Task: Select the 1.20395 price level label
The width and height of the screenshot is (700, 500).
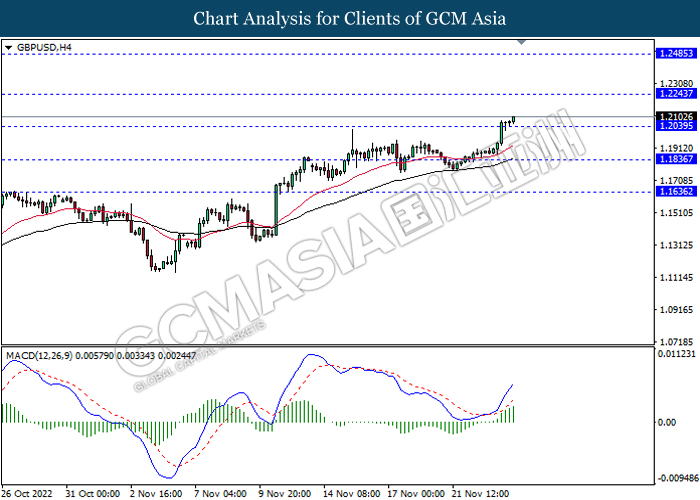Action: click(x=676, y=126)
